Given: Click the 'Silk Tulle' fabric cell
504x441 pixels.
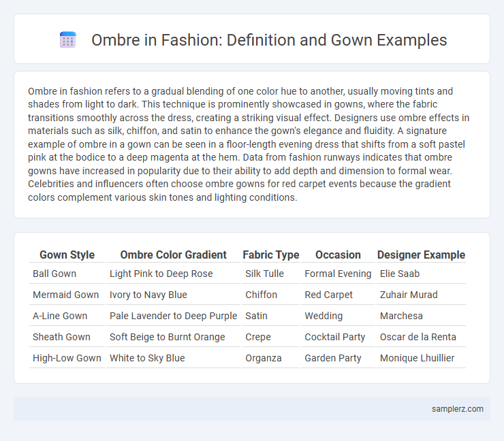Looking at the screenshot, I should pyautogui.click(x=270, y=274).
